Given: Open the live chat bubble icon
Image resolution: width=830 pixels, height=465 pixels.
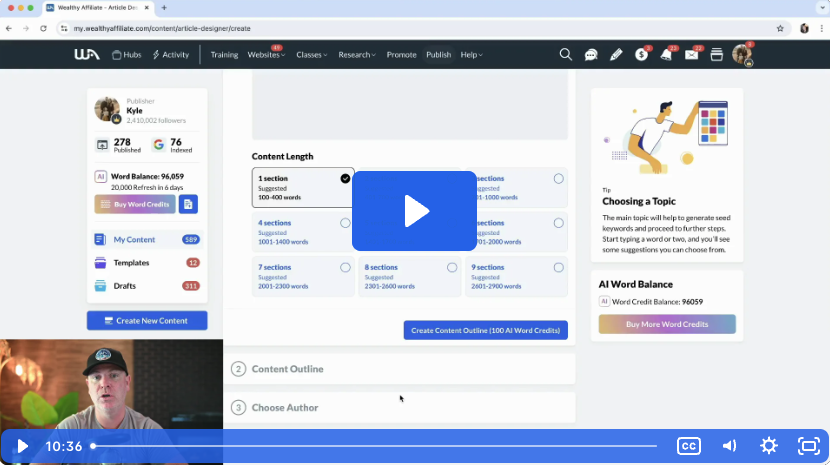Looking at the screenshot, I should coord(591,55).
